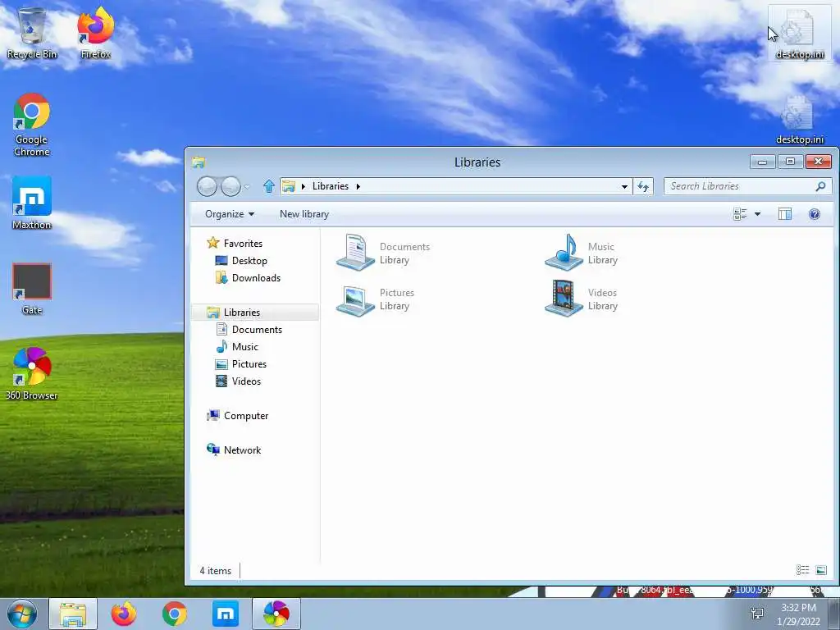Launch Firefox from the desktop shortcut
This screenshot has height=630, width=840.
click(95, 33)
